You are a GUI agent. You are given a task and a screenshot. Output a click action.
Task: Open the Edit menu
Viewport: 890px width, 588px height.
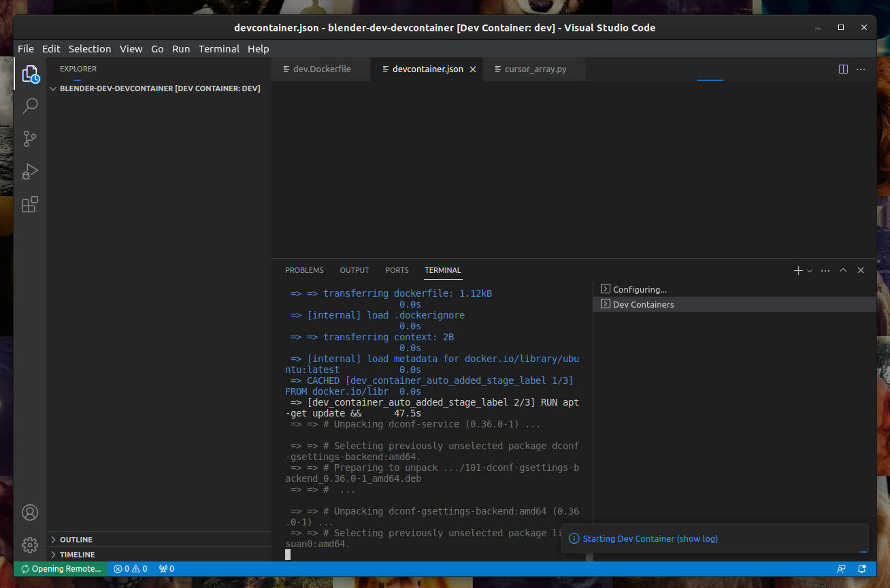tap(51, 49)
